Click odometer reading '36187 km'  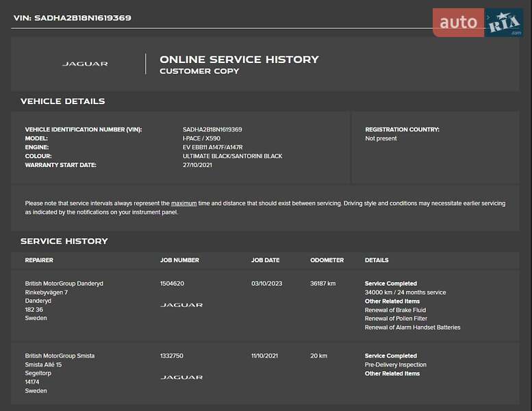[323, 284]
